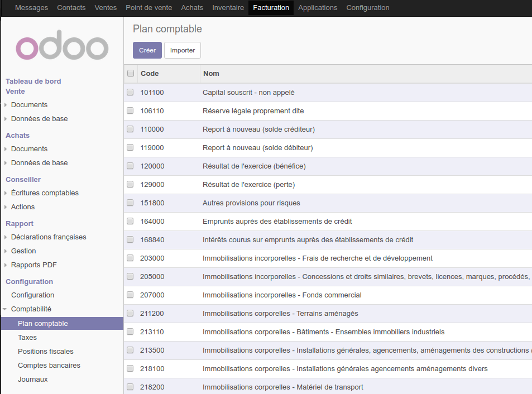Tick the checkbox for account 101100

(x=130, y=92)
